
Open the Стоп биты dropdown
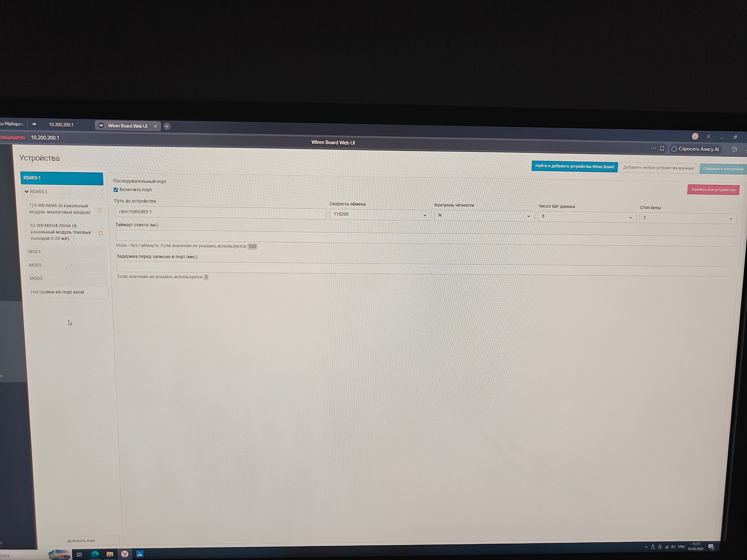[687, 218]
